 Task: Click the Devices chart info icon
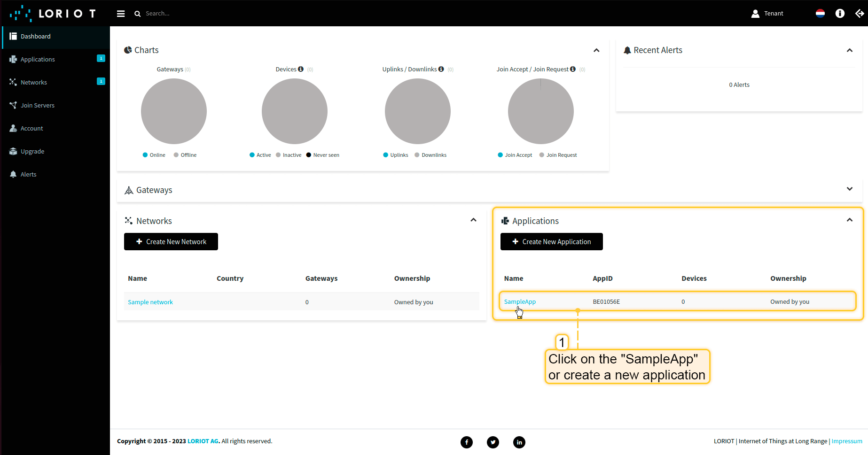[301, 69]
